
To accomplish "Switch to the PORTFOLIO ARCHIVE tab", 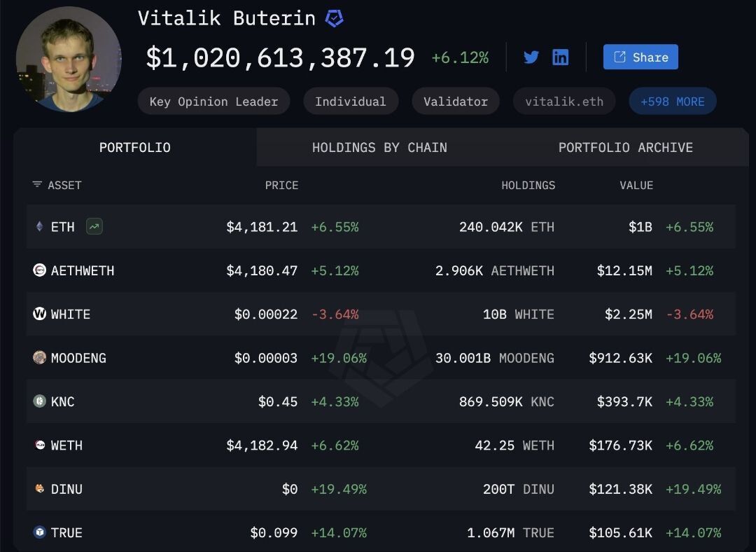I will coord(625,147).
